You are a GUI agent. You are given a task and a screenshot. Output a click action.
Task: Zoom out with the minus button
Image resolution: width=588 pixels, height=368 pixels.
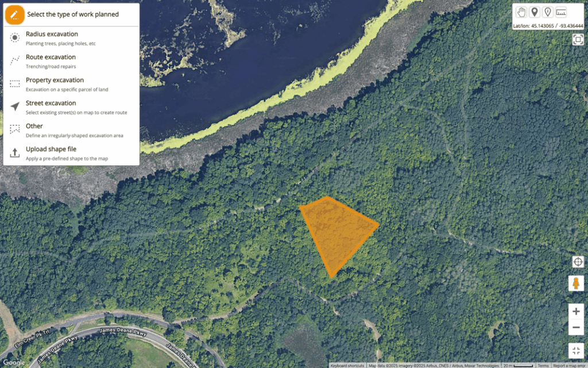[x=576, y=327]
